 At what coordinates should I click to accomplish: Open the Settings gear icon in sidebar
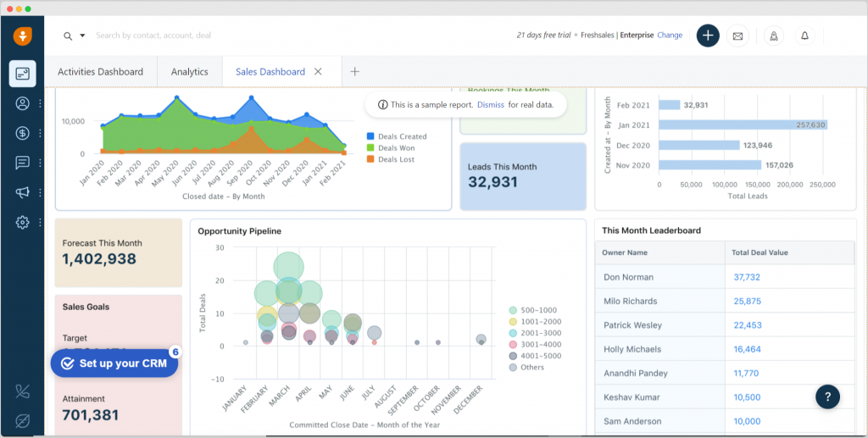click(x=22, y=222)
